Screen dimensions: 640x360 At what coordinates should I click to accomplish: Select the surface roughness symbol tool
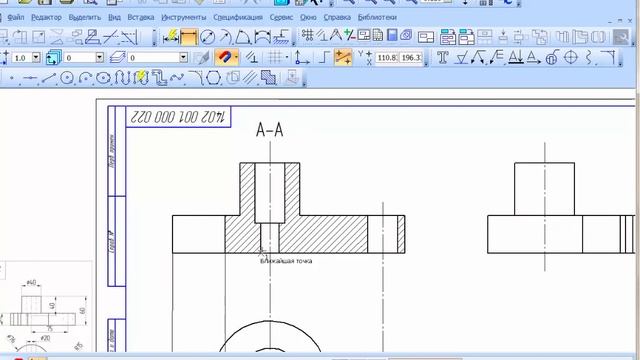461,58
